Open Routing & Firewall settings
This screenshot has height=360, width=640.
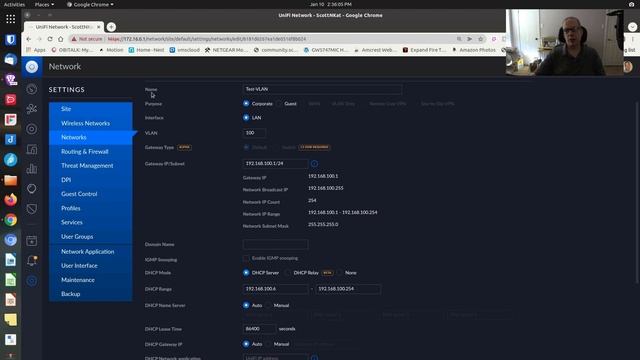tap(91, 151)
